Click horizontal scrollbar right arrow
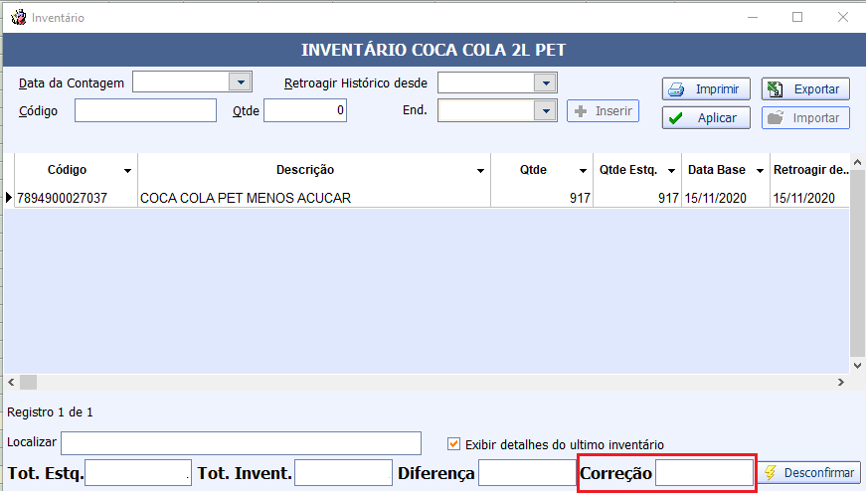 coord(841,382)
